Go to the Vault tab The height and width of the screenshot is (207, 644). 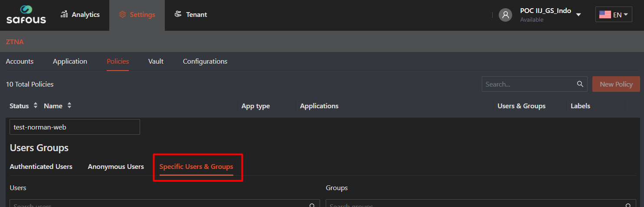click(156, 61)
